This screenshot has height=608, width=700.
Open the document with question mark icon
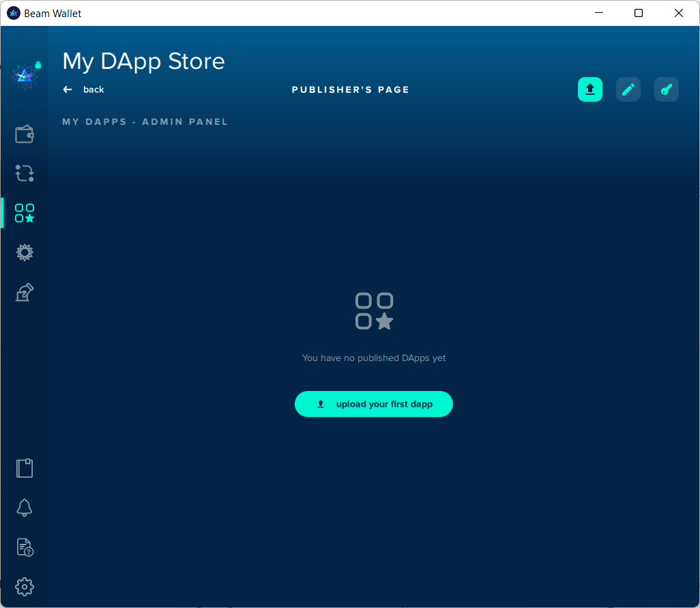[25, 547]
